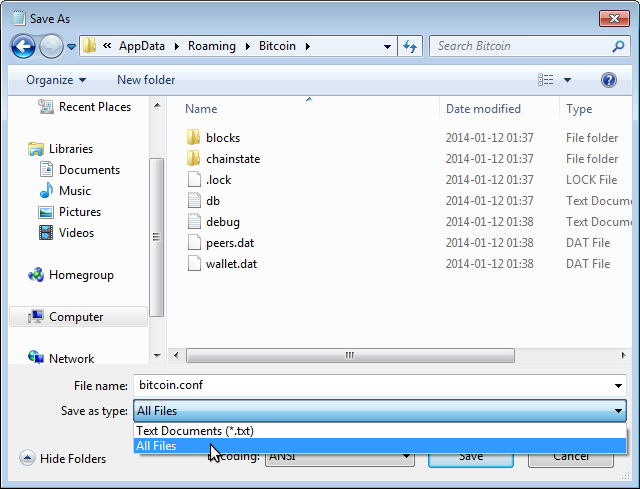Choose Text Documents (*.txt) type
Viewport: 640px width, 489px height.
(380, 431)
